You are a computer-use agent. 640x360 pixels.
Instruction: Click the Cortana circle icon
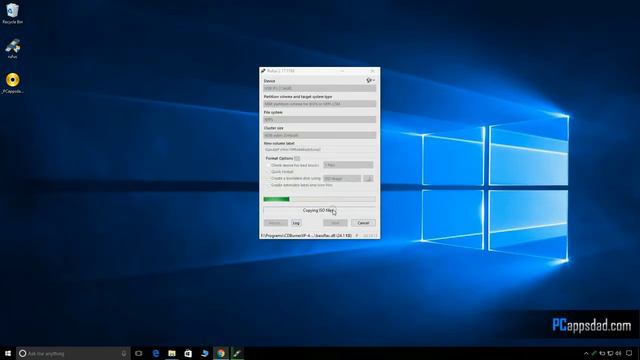[22, 353]
